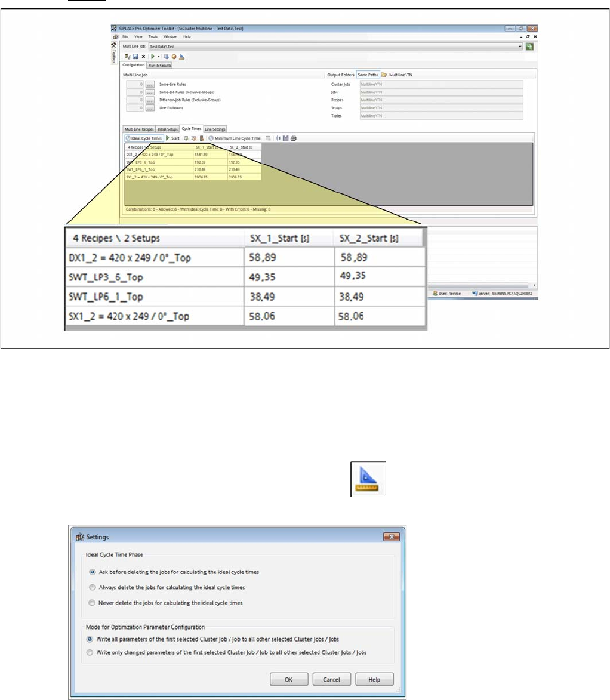Expand the Multi Line Job combo box arrow

520,47
